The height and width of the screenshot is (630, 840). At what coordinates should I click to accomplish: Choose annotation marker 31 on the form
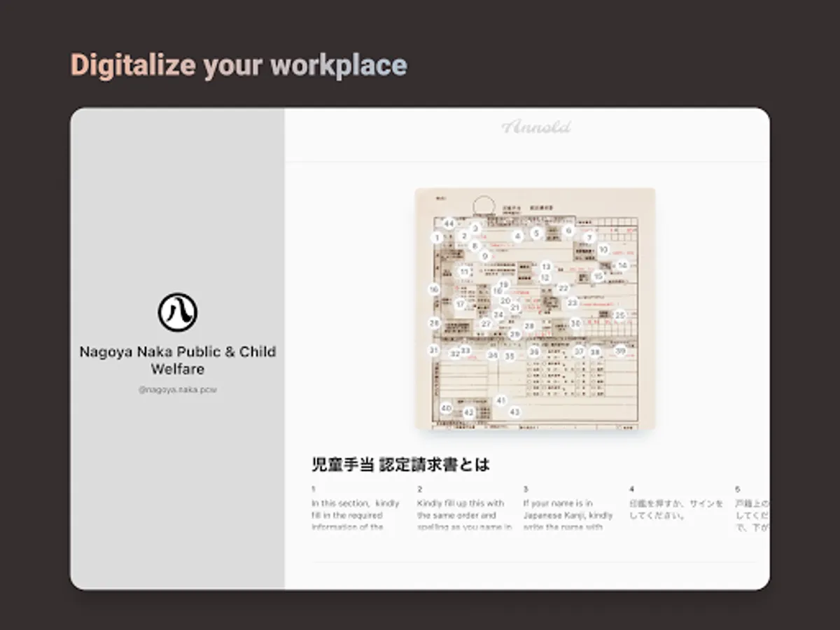click(434, 350)
